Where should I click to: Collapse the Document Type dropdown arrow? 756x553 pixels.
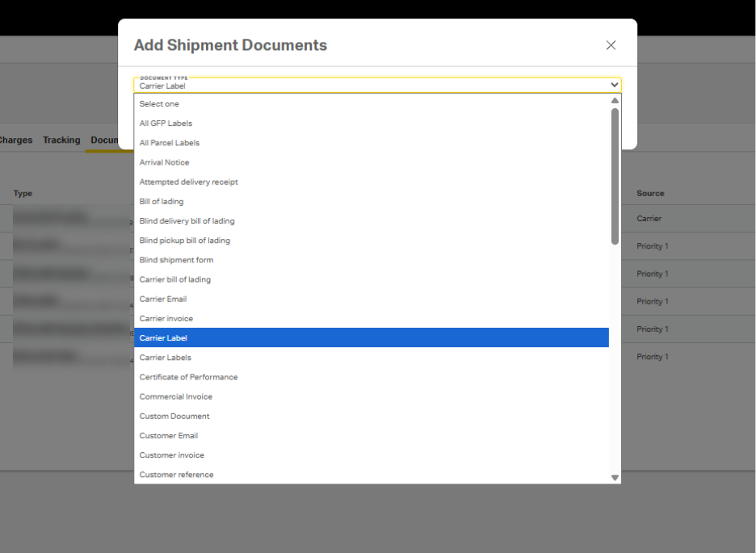(615, 85)
